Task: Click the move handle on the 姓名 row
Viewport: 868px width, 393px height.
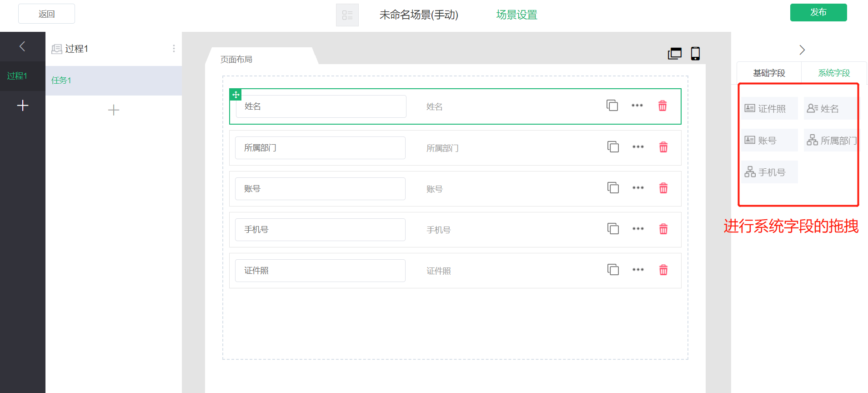Action: click(236, 95)
